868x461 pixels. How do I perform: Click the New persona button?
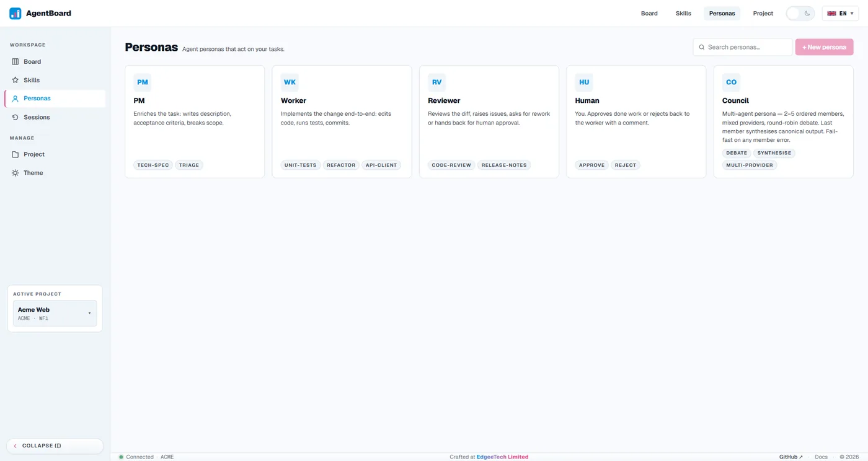[824, 47]
